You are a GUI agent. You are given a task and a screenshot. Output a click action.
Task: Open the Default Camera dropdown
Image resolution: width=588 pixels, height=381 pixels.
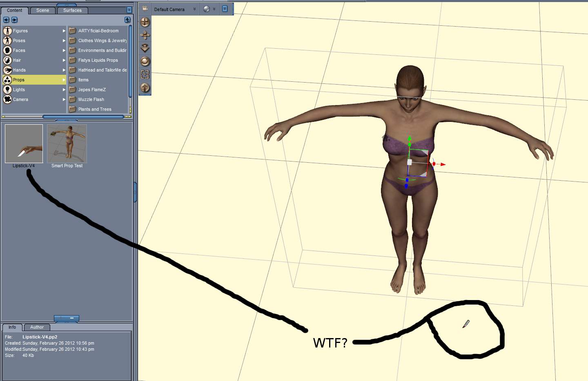point(194,9)
